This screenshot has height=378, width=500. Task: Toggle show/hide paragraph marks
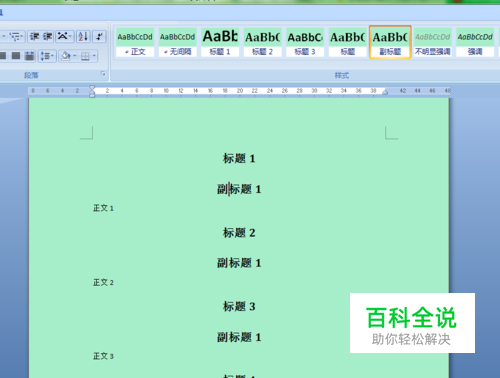pos(99,36)
